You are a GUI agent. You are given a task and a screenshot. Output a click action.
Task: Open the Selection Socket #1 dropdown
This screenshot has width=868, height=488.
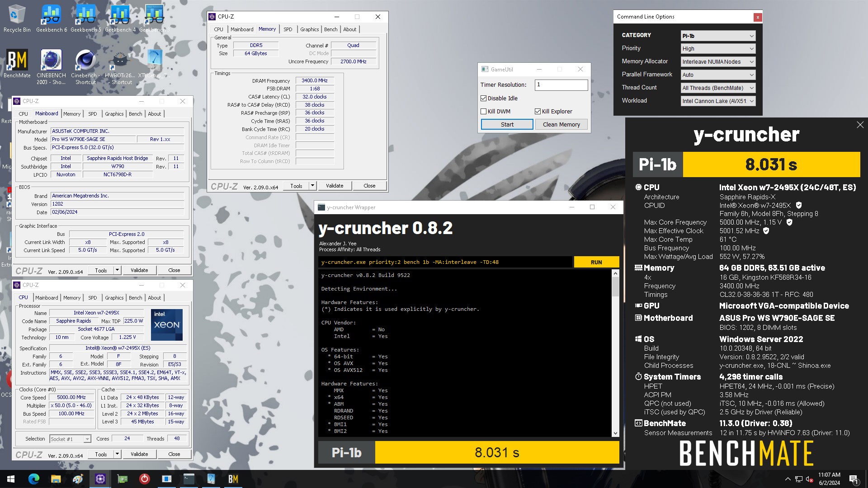tap(70, 439)
